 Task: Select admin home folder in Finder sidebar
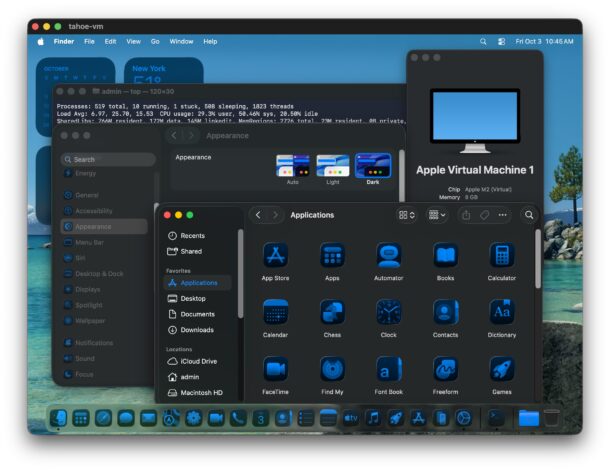coord(198,377)
